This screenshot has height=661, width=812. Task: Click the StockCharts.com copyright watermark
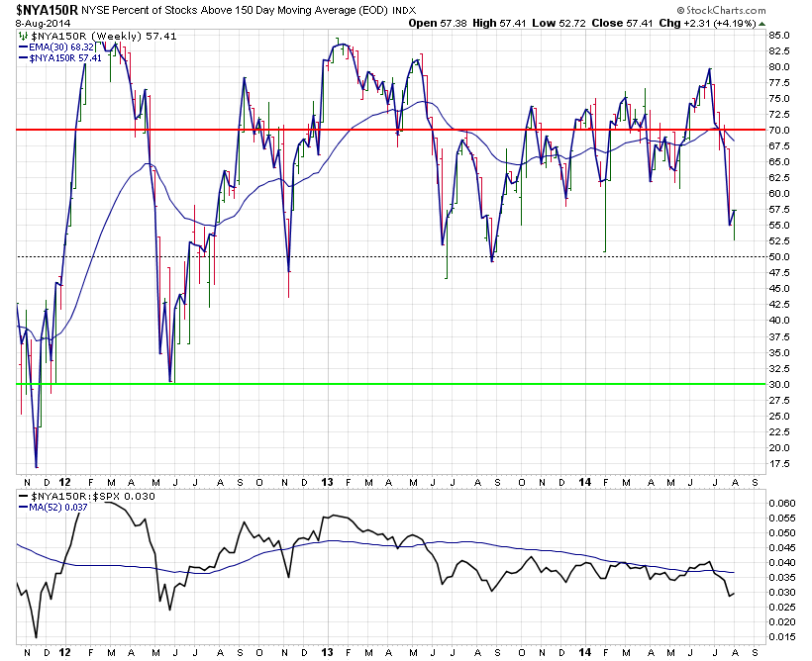pyautogui.click(x=721, y=10)
